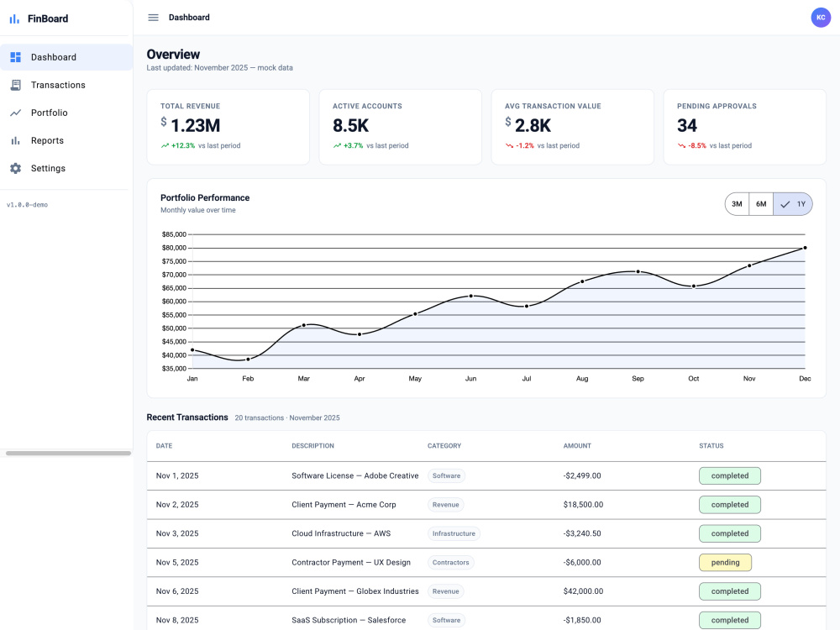Click the Settings gear icon

tap(15, 168)
